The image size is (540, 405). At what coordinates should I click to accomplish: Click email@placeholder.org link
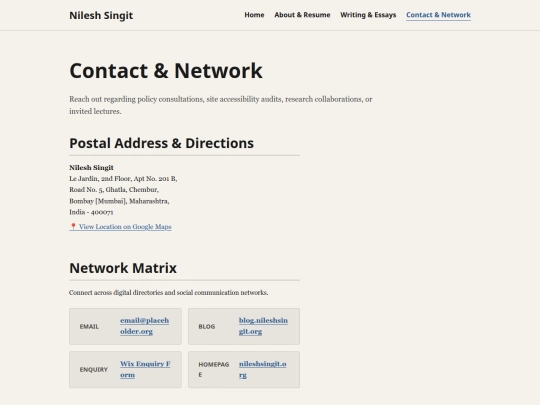pos(145,326)
